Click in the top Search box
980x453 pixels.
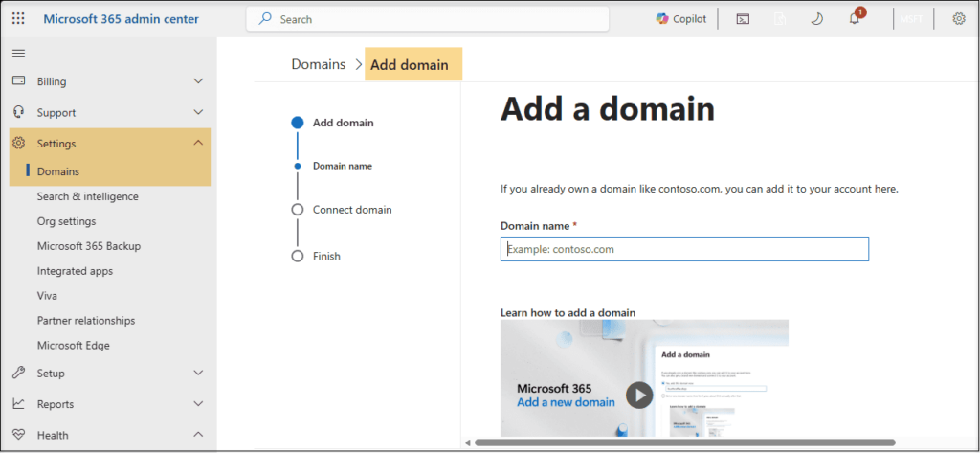[428, 19]
